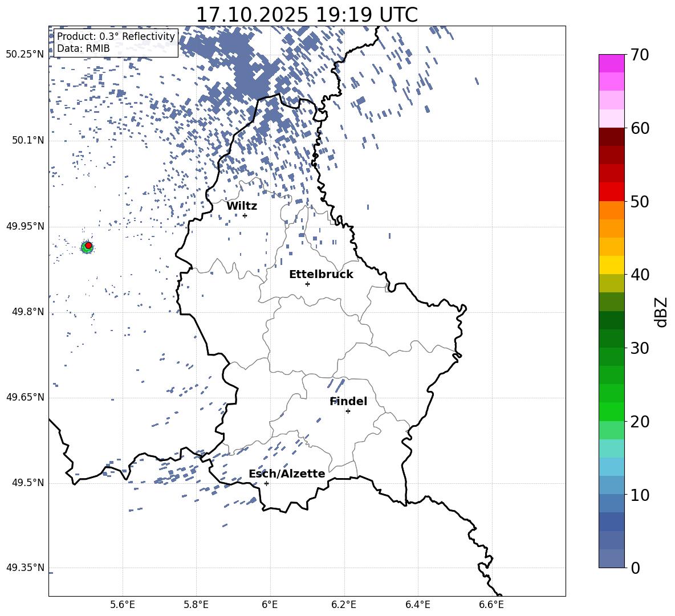Click the magenta top colorbar segment
Viewport: 675px width, 616px height.
(611, 63)
